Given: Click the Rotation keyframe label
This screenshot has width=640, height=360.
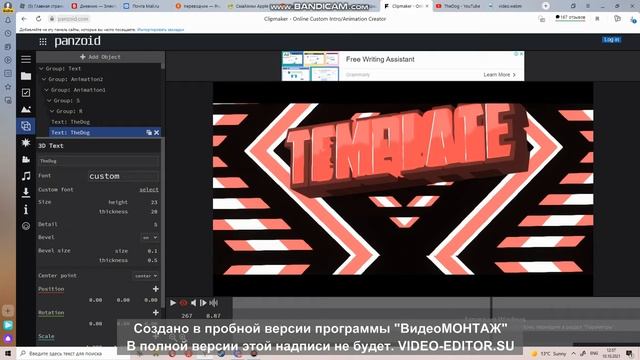Looking at the screenshot, I should [51, 313].
